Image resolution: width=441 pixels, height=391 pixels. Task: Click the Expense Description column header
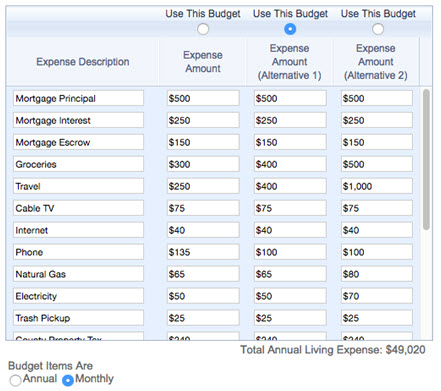83,62
